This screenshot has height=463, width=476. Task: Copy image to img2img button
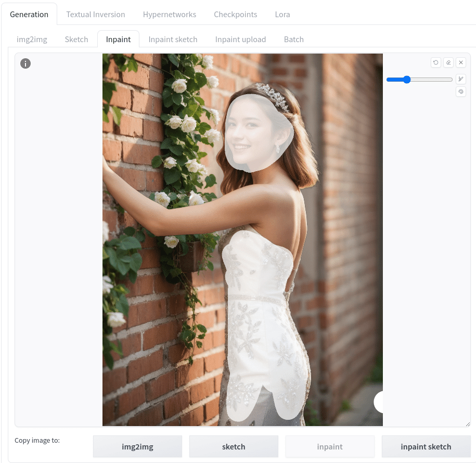(137, 446)
